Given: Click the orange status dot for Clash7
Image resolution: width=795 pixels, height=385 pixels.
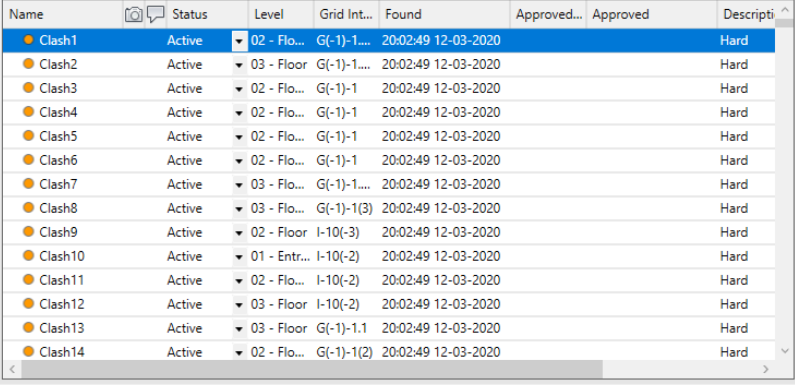Looking at the screenshot, I should (x=28, y=184).
